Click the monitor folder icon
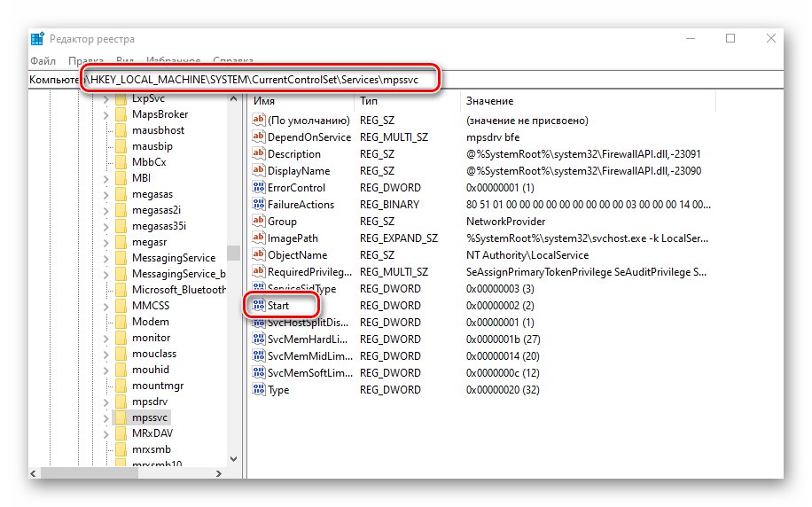This screenshot has height=507, width=812. 121,338
